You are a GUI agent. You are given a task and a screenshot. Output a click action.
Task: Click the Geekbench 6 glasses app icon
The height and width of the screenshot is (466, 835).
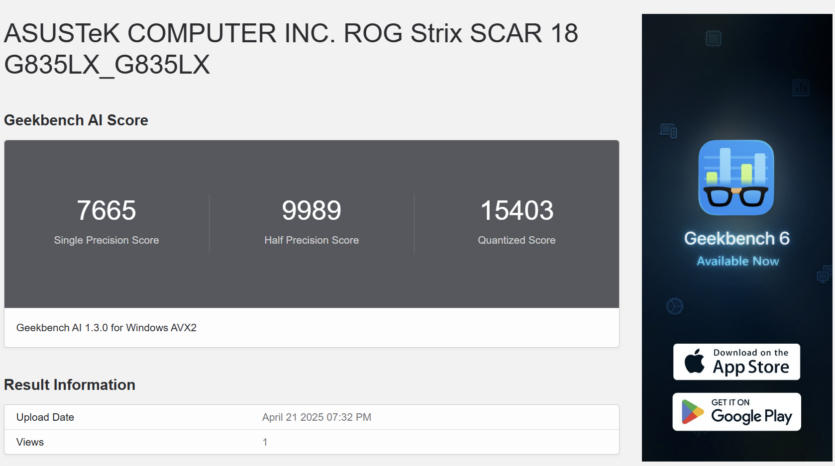pos(736,178)
